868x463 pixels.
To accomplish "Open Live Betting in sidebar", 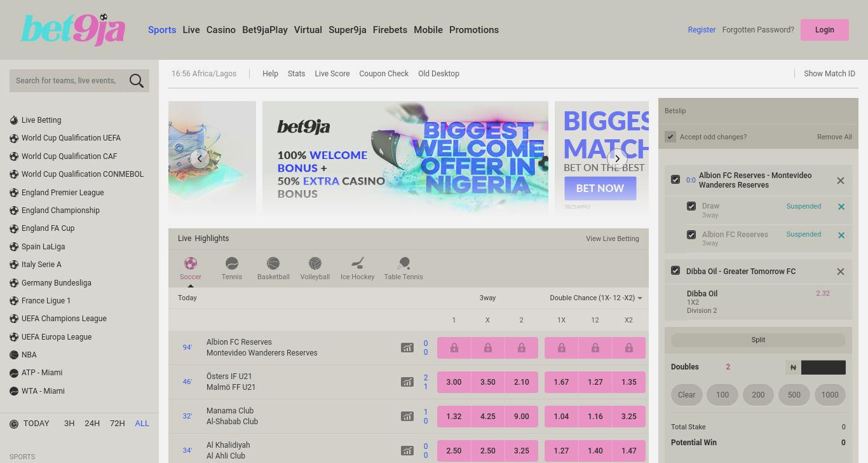I will [x=41, y=120].
